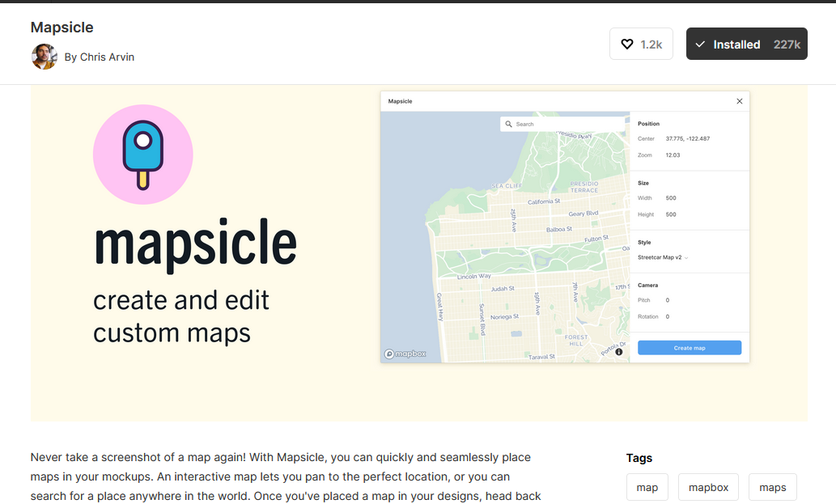Select the map tag
Screen dimensions: 836x504
(x=647, y=487)
